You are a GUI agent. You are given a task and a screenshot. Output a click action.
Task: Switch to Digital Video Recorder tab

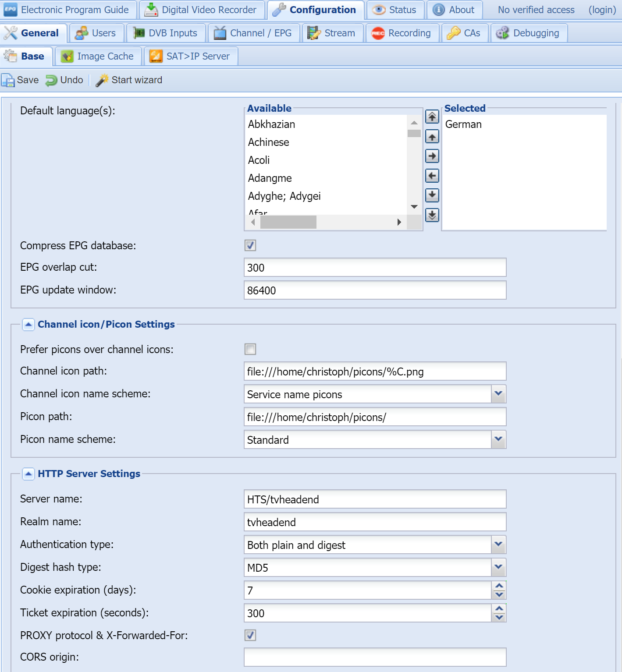pyautogui.click(x=202, y=10)
